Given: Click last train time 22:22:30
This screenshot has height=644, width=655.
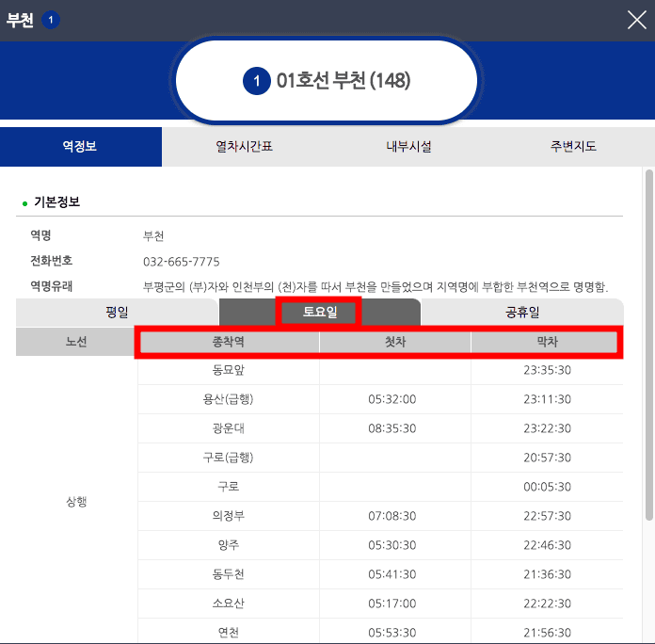Looking at the screenshot, I should (547, 604).
